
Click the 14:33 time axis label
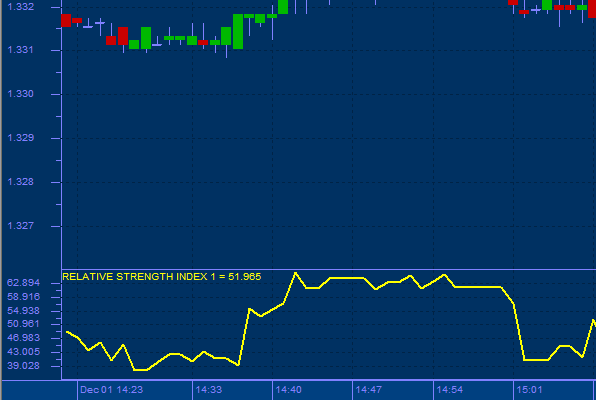pos(209,390)
